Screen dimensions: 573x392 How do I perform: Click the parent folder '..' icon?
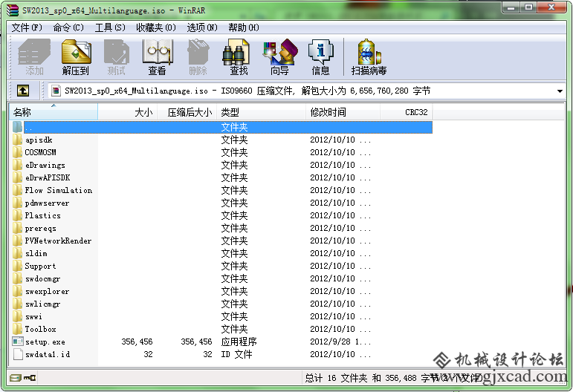pos(18,127)
